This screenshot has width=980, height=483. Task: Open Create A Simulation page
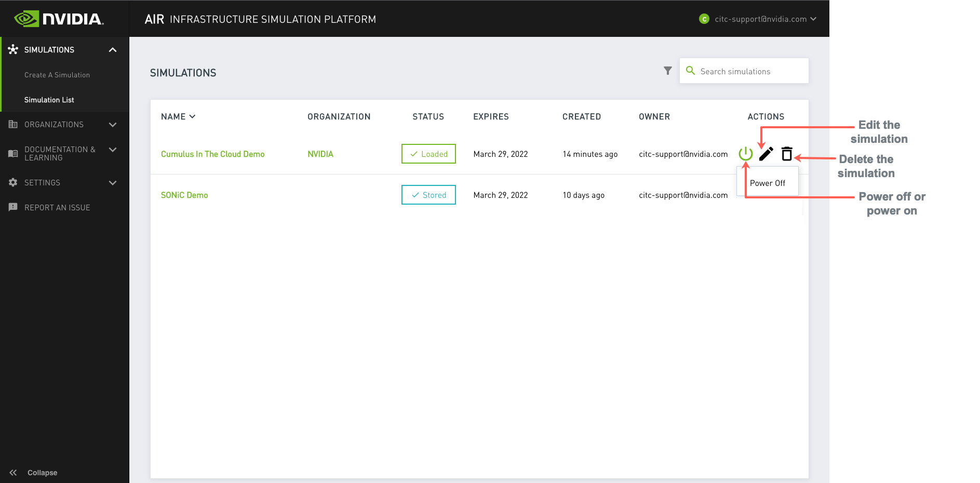tap(57, 75)
